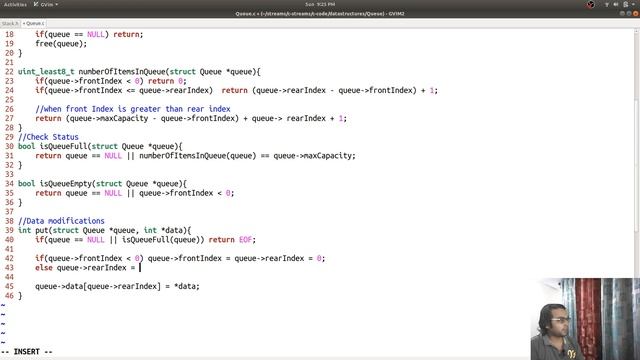
Task: Click the "-- INSERT --" mode indicator
Action: point(27,351)
